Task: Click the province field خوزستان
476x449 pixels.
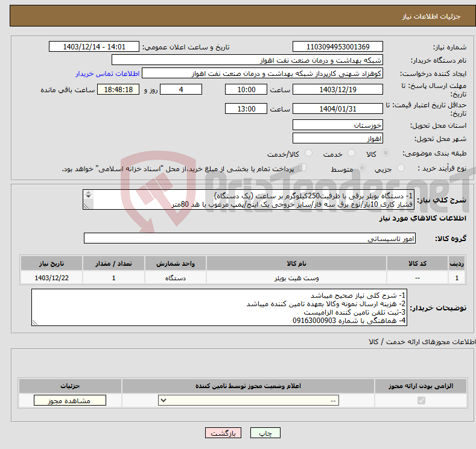Action: click(338, 125)
